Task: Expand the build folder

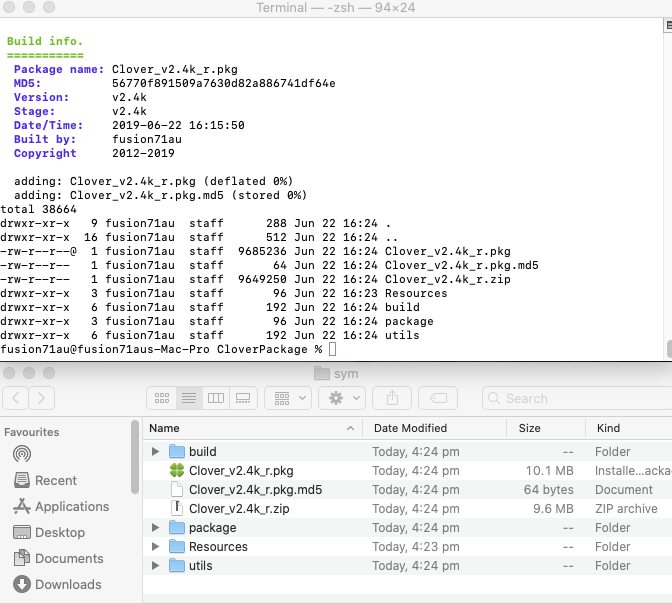Action: point(156,451)
